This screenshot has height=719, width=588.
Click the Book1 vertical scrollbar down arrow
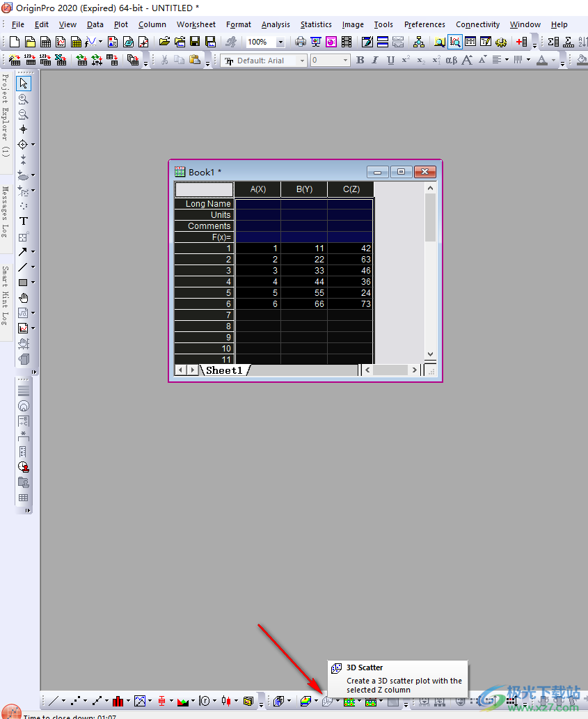[x=430, y=354]
